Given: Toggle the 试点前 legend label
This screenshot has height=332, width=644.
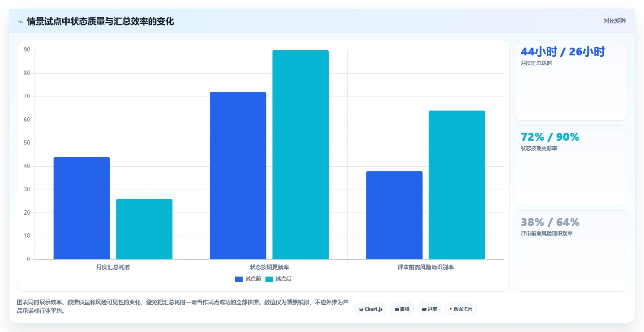Looking at the screenshot, I should pyautogui.click(x=253, y=279).
